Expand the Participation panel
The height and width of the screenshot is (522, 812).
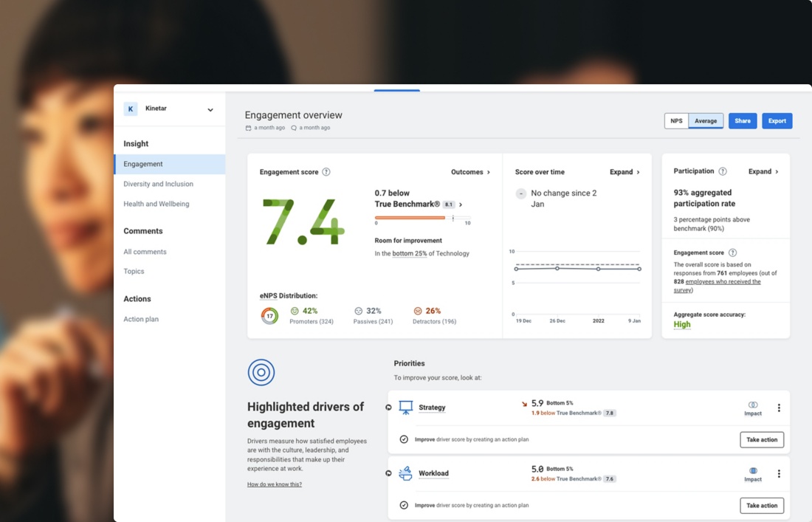(x=763, y=171)
